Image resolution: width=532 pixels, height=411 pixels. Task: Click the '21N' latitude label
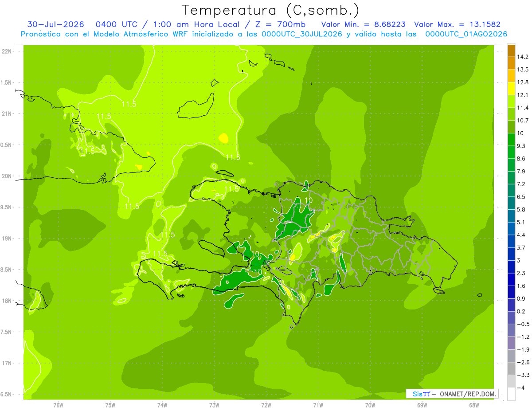tap(7, 114)
